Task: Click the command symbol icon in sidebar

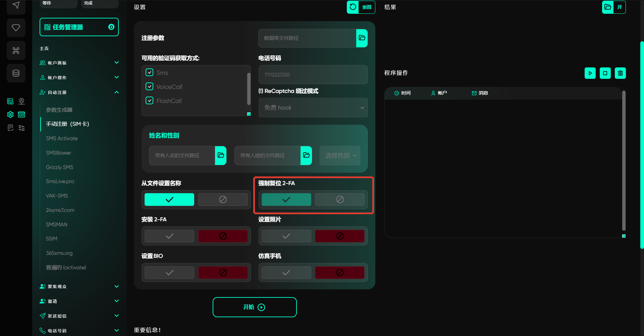Action: pos(16,50)
